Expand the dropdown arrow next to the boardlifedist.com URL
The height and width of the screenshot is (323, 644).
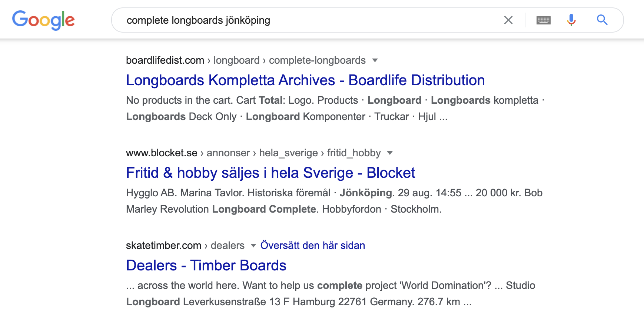click(375, 60)
